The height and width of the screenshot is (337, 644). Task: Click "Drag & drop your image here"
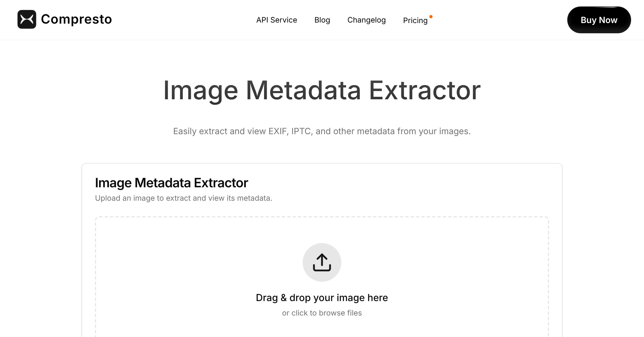pyautogui.click(x=322, y=298)
